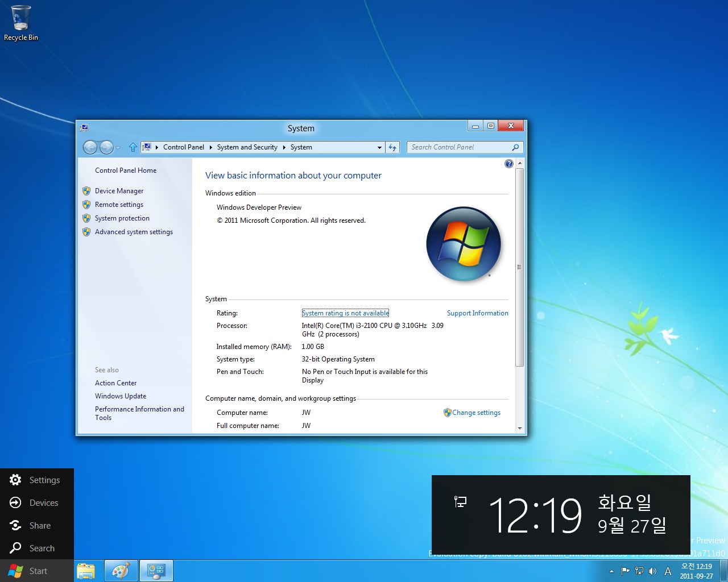
Task: Open Share charm
Action: pyautogui.click(x=37, y=526)
